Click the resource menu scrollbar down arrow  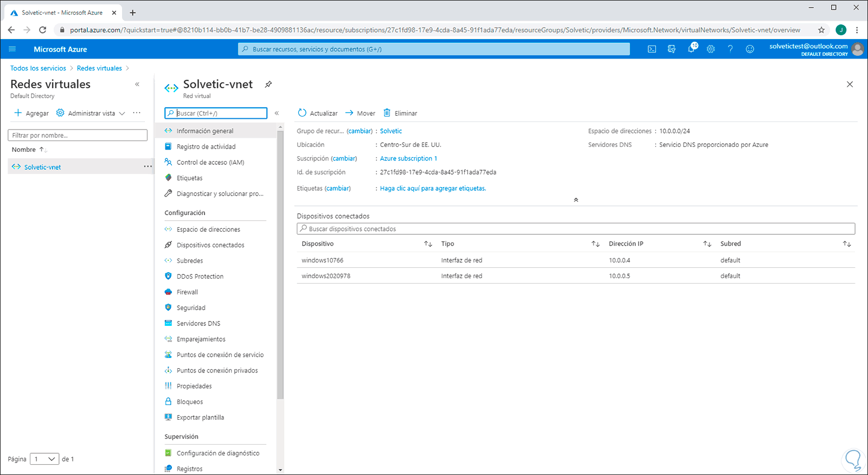pos(280,470)
